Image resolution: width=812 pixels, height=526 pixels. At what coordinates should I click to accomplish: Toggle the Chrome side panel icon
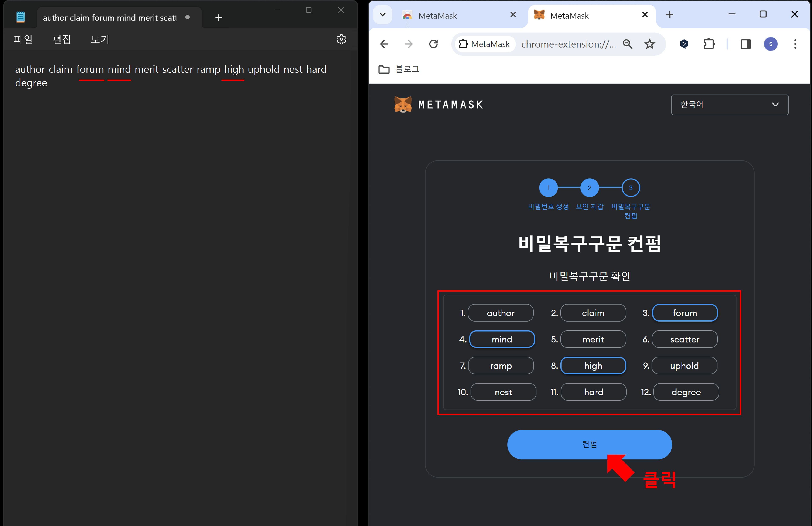coord(746,44)
